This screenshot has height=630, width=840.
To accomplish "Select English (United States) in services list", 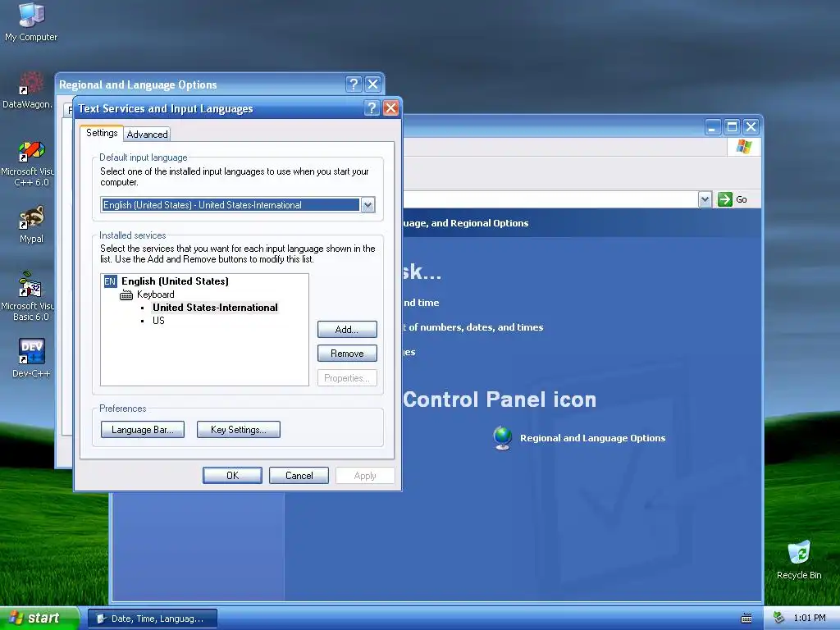I will 175,281.
